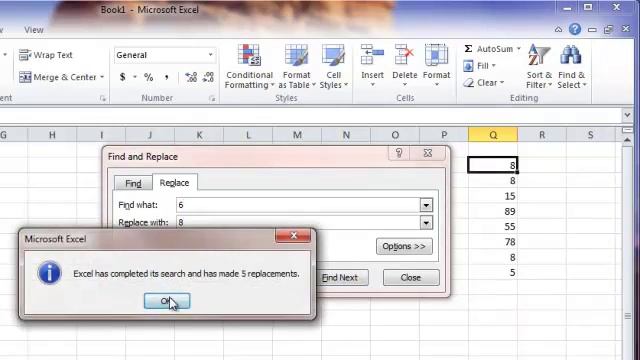The width and height of the screenshot is (640, 360).
Task: Close the Find and Replace dialog with X
Action: (x=428, y=153)
